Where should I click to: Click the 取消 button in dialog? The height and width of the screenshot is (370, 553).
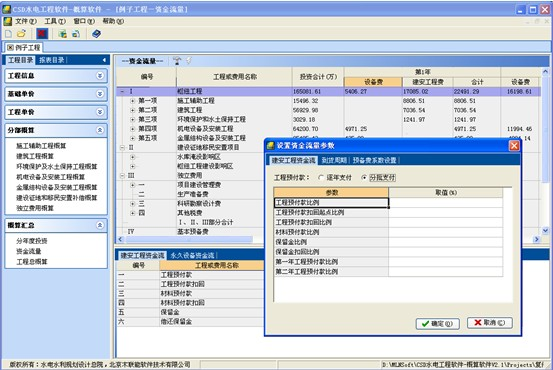(x=490, y=323)
